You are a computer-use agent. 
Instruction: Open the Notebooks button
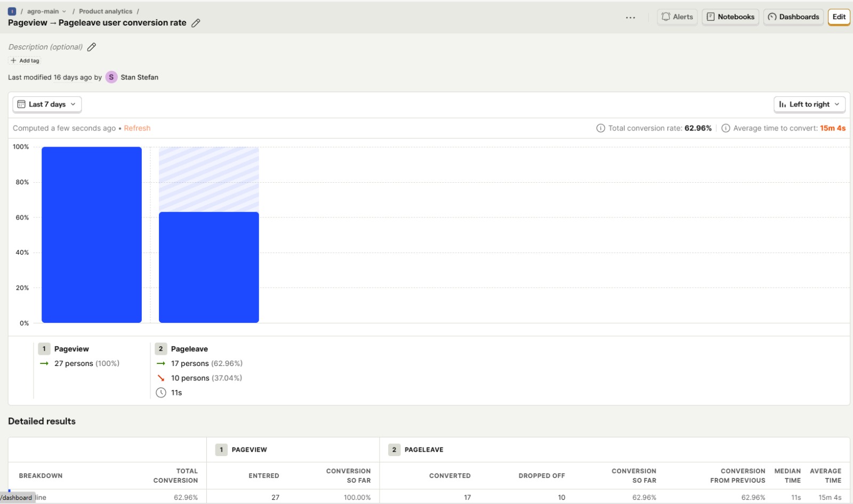click(x=730, y=17)
